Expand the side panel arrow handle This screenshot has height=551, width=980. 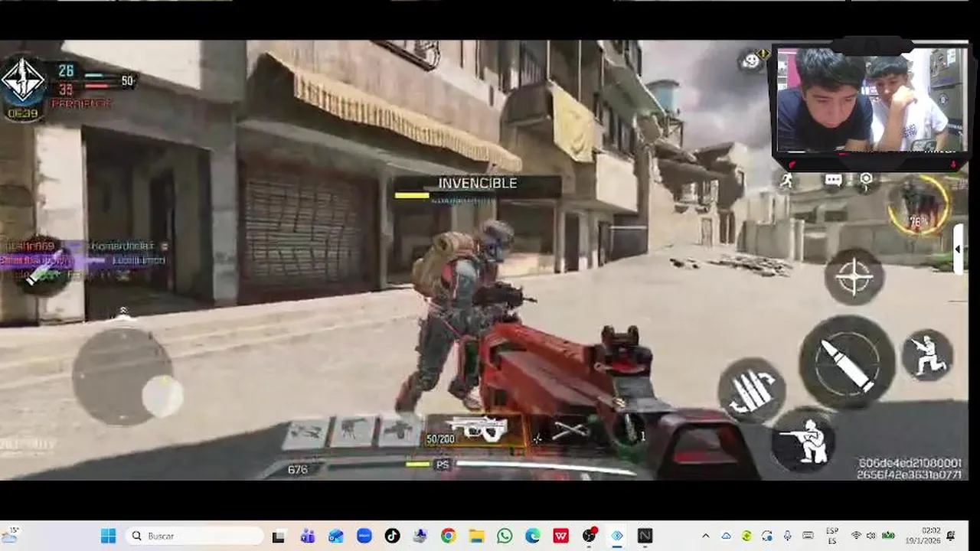(x=958, y=249)
